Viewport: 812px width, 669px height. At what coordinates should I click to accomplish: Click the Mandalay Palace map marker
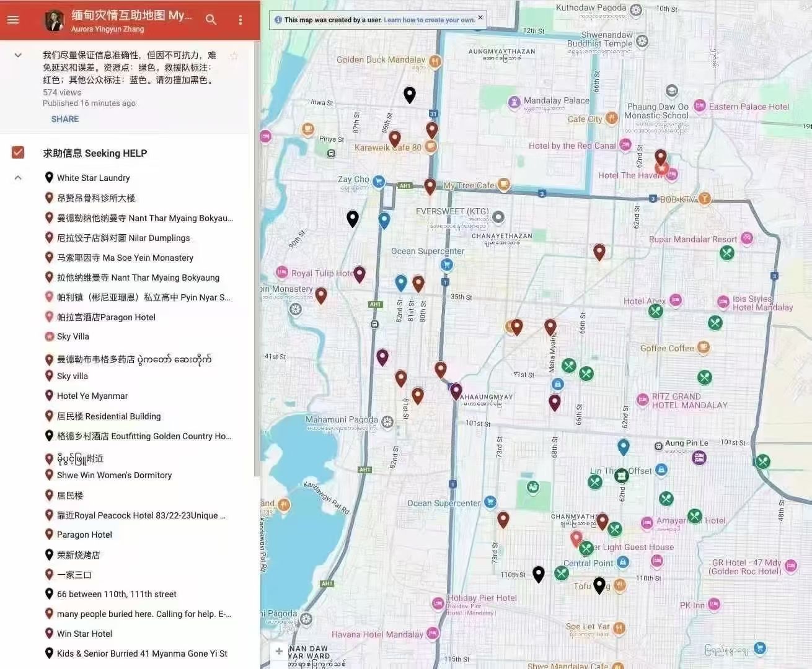pos(514,102)
